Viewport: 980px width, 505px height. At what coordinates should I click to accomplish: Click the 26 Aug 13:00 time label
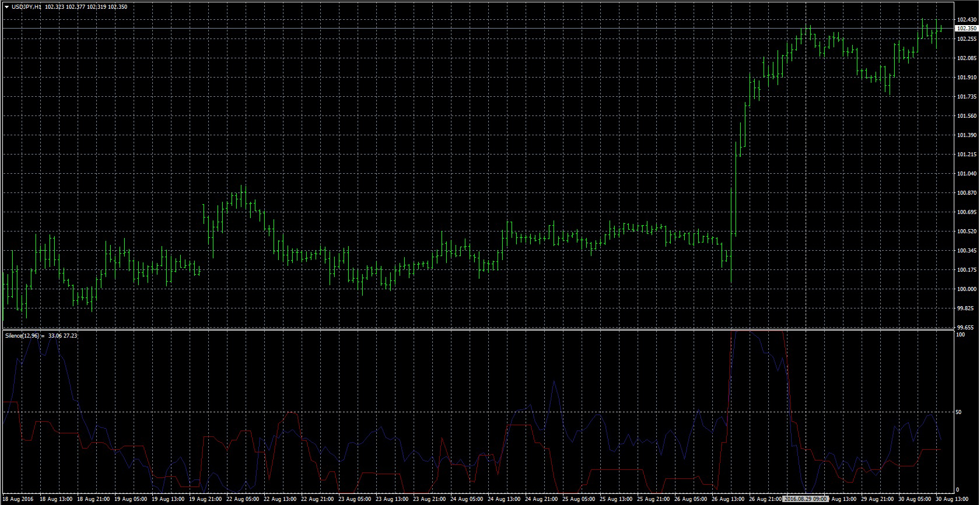pyautogui.click(x=728, y=499)
